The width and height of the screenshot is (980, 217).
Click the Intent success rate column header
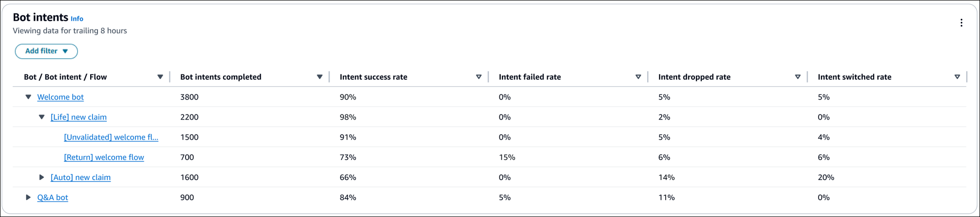[373, 77]
